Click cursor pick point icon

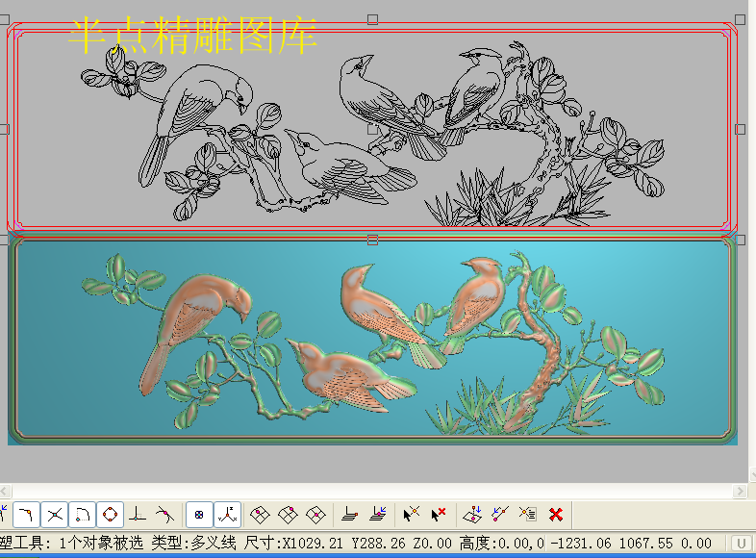pyautogui.click(x=412, y=515)
